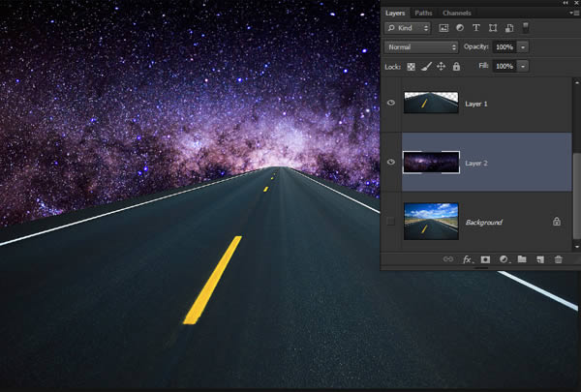Select Layer 1 thumbnail
The width and height of the screenshot is (581, 392).
(431, 103)
